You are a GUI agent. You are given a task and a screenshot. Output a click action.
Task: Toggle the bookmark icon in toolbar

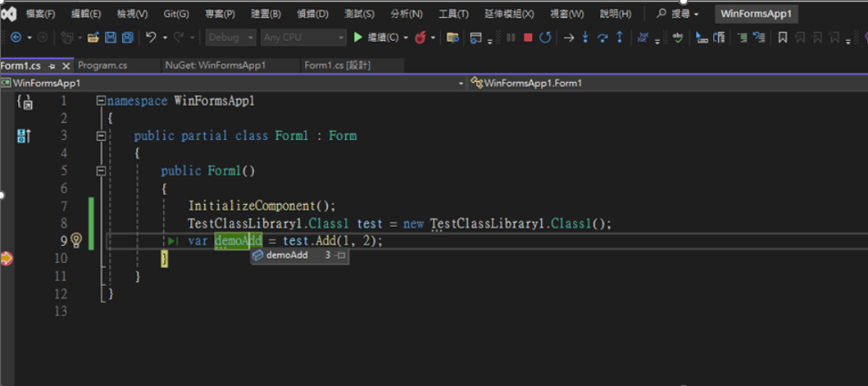pyautogui.click(x=783, y=38)
